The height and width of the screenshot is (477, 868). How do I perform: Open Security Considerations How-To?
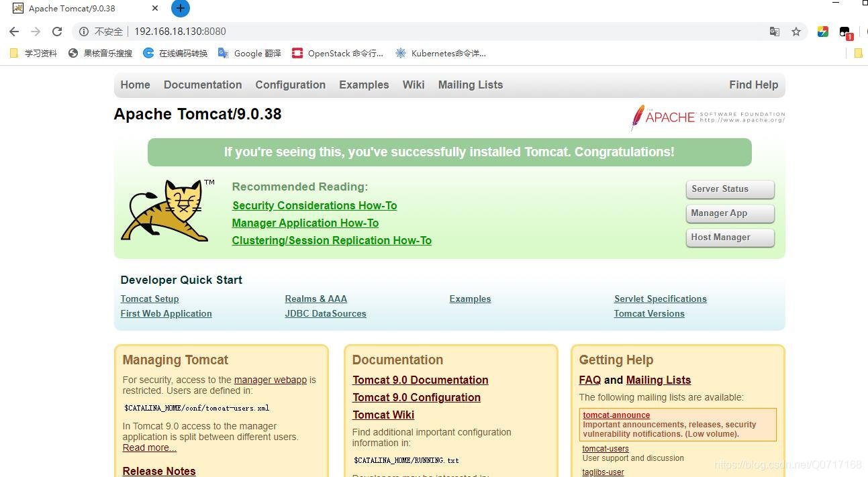pyautogui.click(x=314, y=205)
